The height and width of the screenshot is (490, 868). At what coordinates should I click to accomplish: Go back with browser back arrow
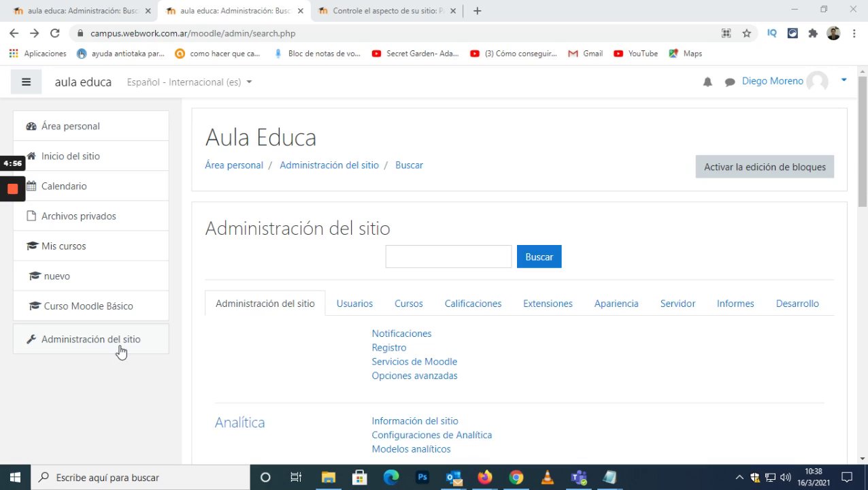pyautogui.click(x=14, y=33)
